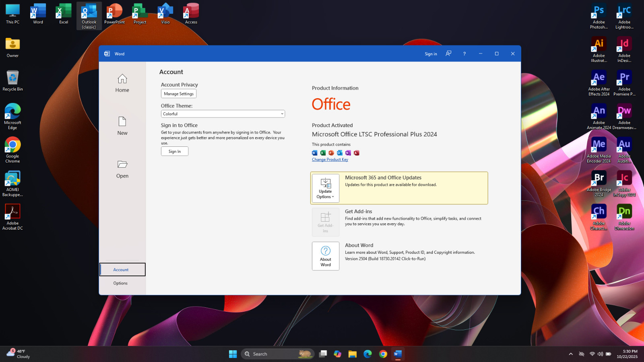Click Manage Settings under Account Privacy

179,94
